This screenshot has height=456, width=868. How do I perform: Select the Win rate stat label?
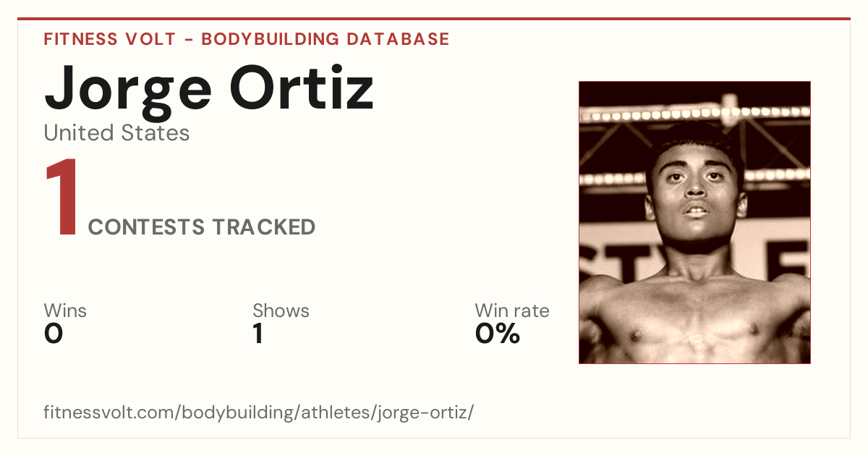click(512, 311)
